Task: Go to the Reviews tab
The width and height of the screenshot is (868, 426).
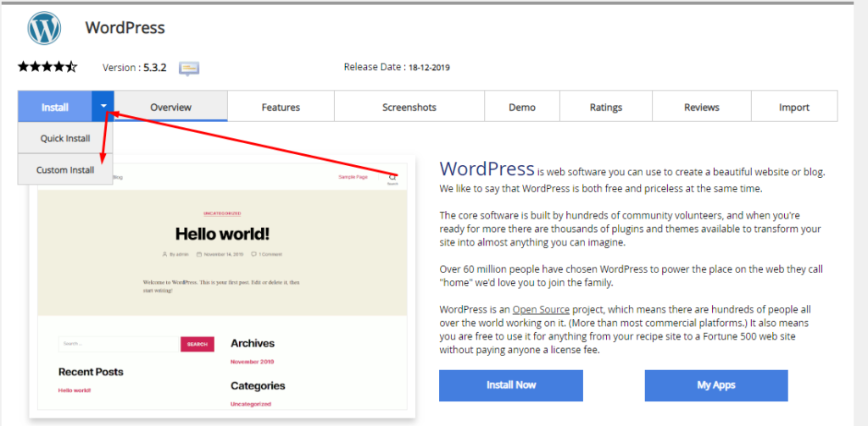Action: pyautogui.click(x=701, y=107)
